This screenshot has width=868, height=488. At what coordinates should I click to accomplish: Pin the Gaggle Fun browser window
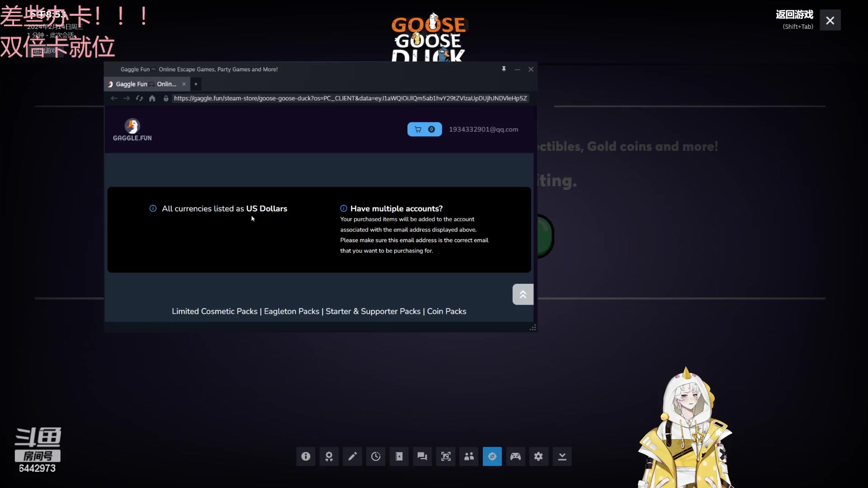(x=504, y=69)
